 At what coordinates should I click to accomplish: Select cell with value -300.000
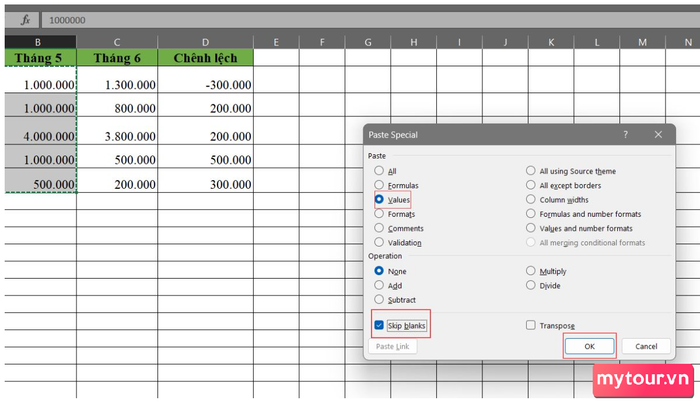[x=205, y=80]
